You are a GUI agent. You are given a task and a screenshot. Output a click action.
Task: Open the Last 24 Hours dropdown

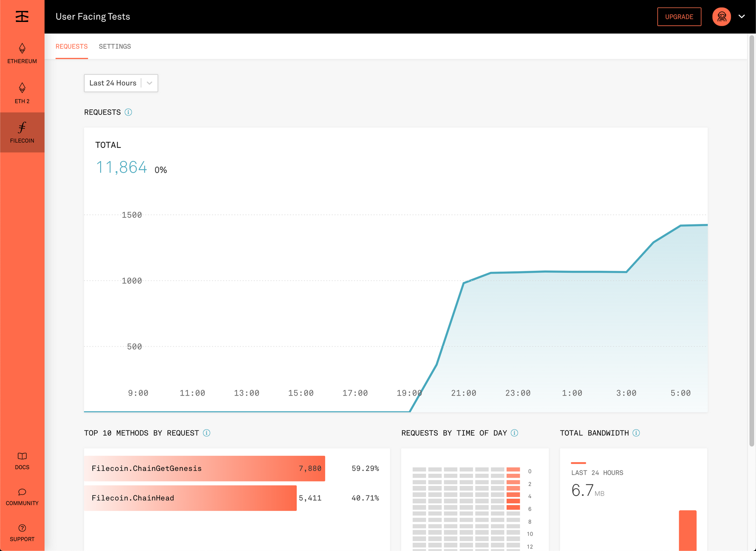click(x=121, y=83)
